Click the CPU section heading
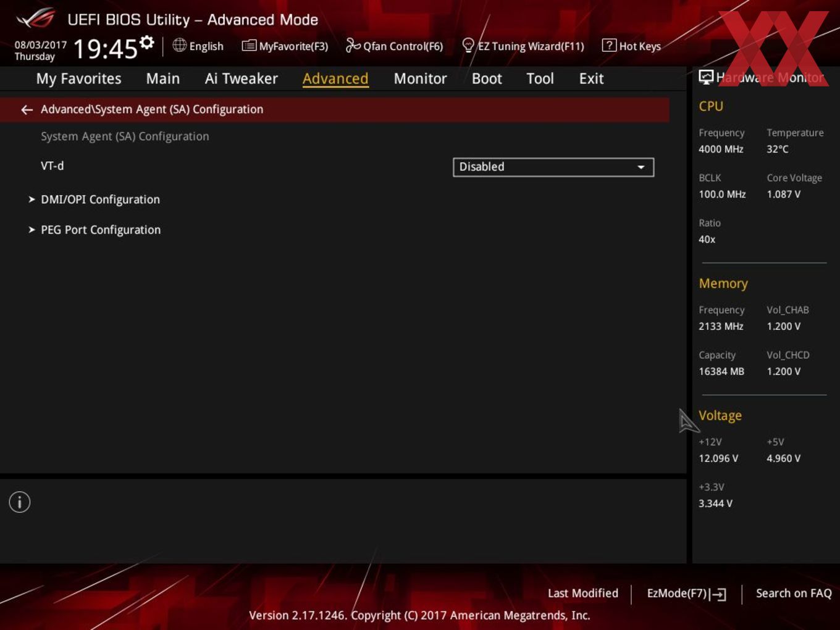The image size is (840, 630). 711,106
